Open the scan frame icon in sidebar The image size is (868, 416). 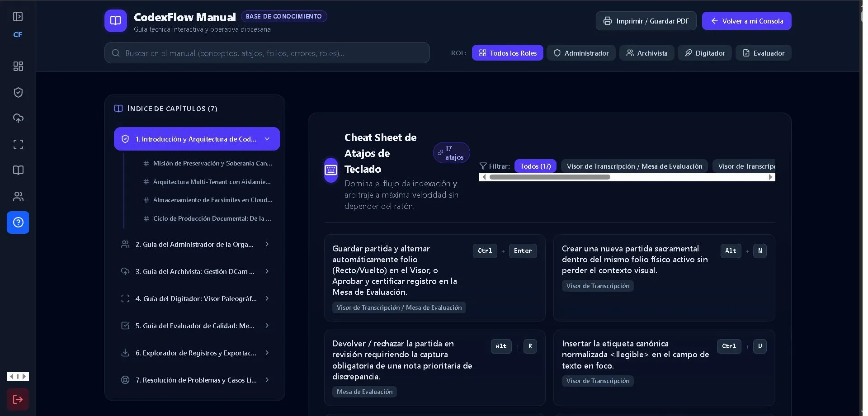pyautogui.click(x=18, y=144)
